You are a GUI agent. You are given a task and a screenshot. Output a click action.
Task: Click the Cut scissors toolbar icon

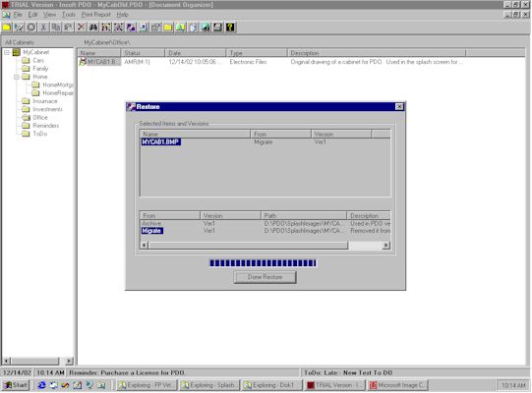click(43, 28)
